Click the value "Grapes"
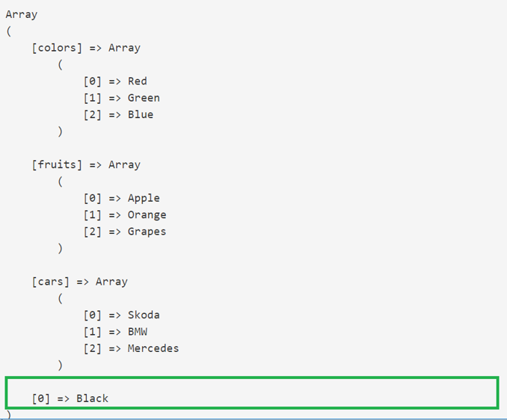Screen dimensions: 507x420 147,232
